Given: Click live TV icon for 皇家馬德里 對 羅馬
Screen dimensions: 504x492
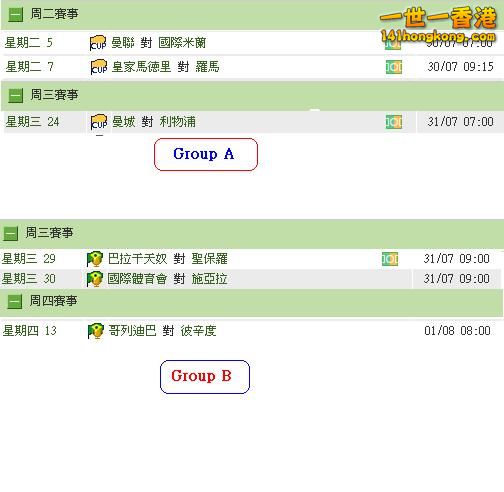Looking at the screenshot, I should click(x=394, y=67).
